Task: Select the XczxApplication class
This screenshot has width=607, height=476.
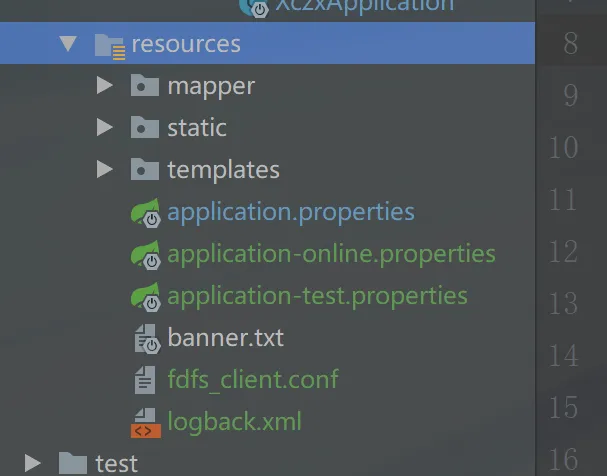Action: [x=363, y=6]
